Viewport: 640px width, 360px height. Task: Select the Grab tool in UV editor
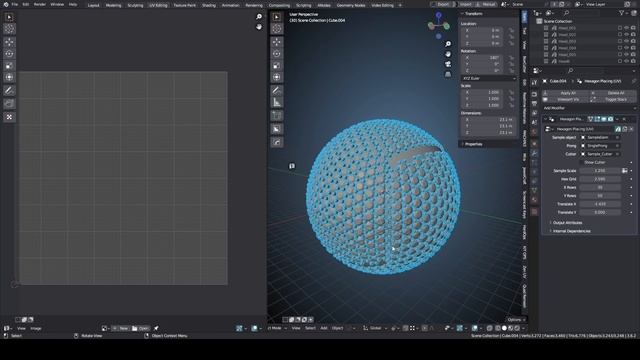pyautogui.click(x=9, y=104)
